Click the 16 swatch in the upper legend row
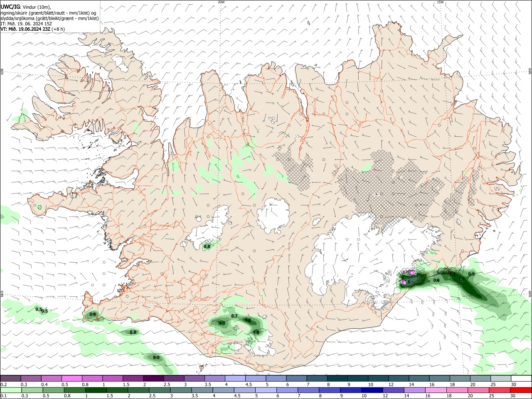 (440, 378)
